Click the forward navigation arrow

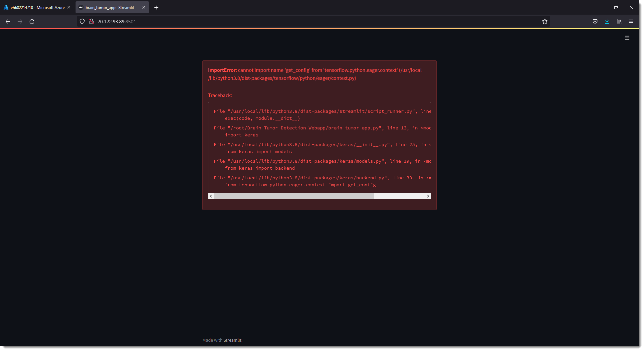[x=20, y=21]
